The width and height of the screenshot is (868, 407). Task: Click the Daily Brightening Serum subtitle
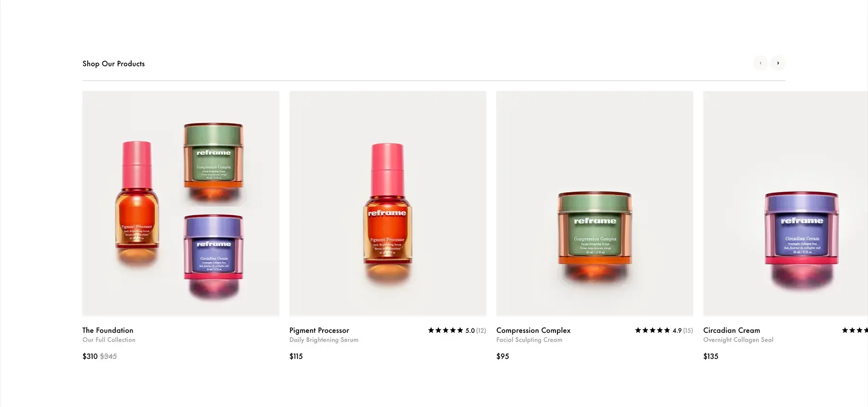(x=324, y=340)
